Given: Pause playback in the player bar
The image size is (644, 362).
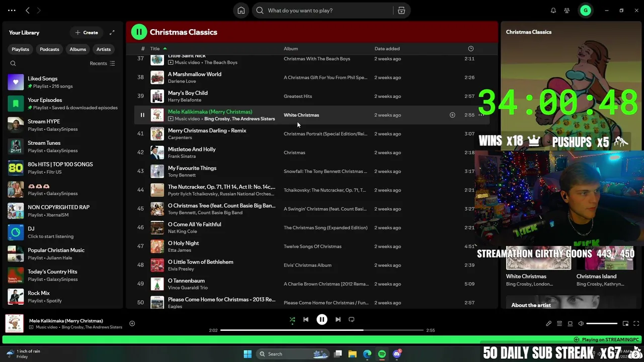Looking at the screenshot, I should click(x=322, y=319).
